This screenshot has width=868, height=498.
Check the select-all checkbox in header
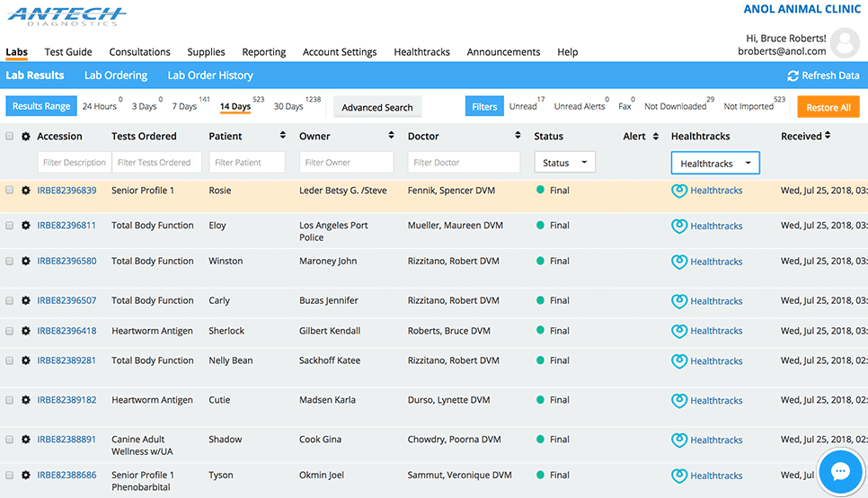(x=10, y=137)
